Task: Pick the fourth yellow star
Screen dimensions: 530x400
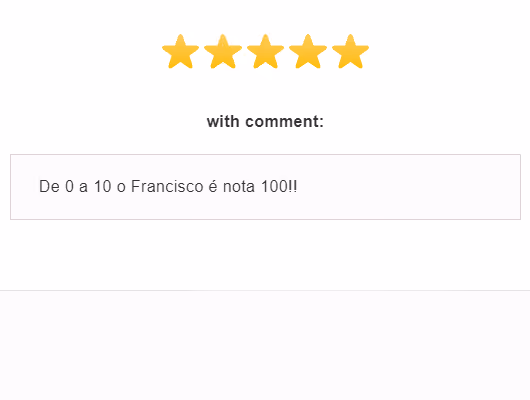Action: point(308,51)
